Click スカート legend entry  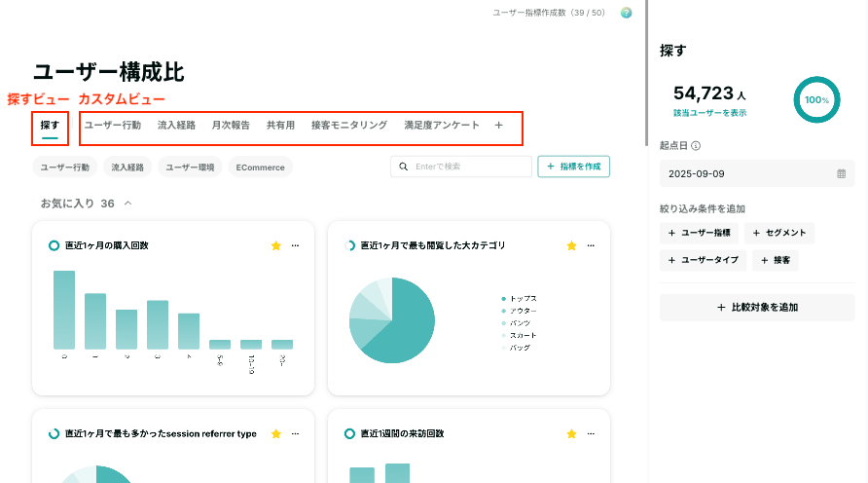click(x=520, y=335)
